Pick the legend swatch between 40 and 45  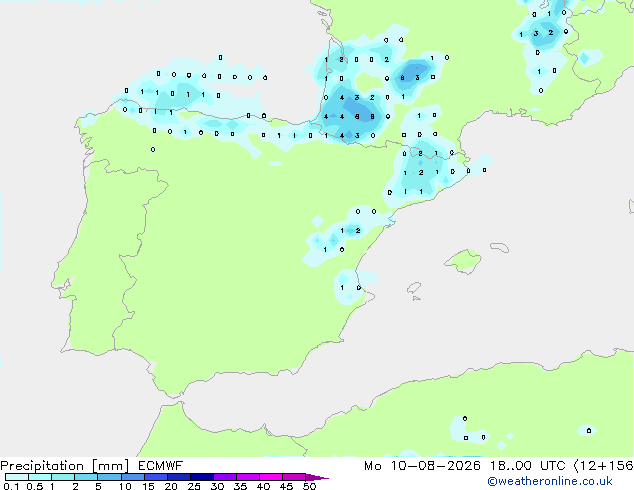(271, 477)
